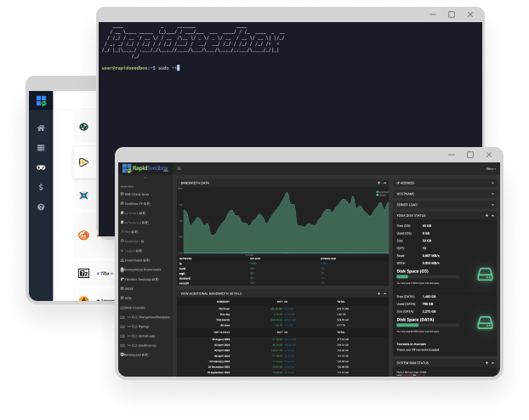Open RSB Client Area in the sidebar

coord(136,194)
